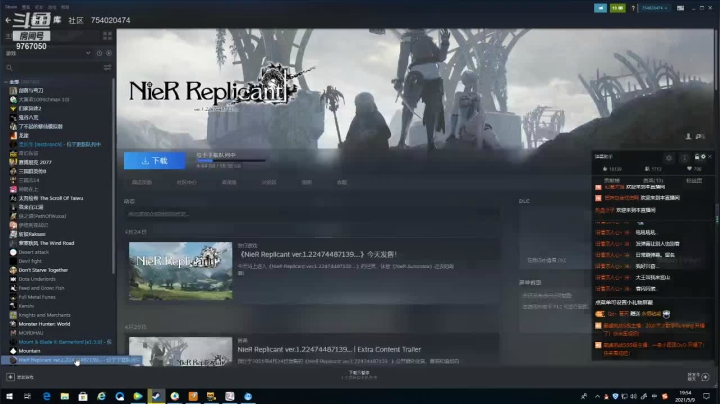Screen dimensions: 720x404
Task: Click the library search field
Action: click(x=57, y=67)
